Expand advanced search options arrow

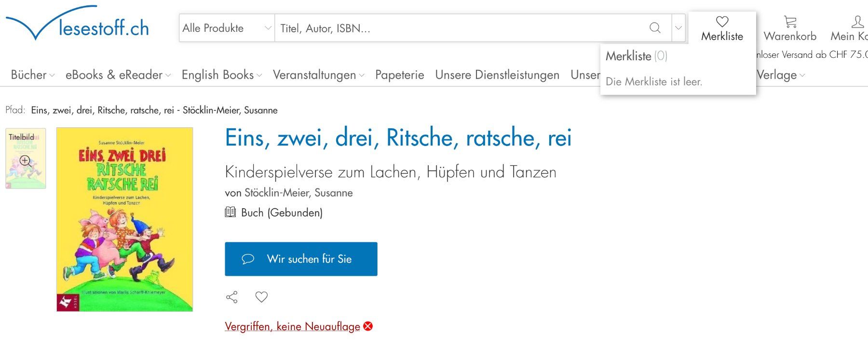(678, 28)
